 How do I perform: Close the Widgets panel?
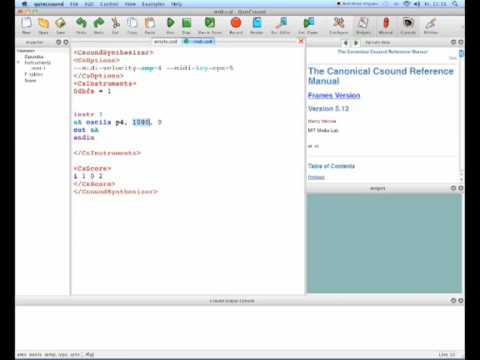coord(461,188)
